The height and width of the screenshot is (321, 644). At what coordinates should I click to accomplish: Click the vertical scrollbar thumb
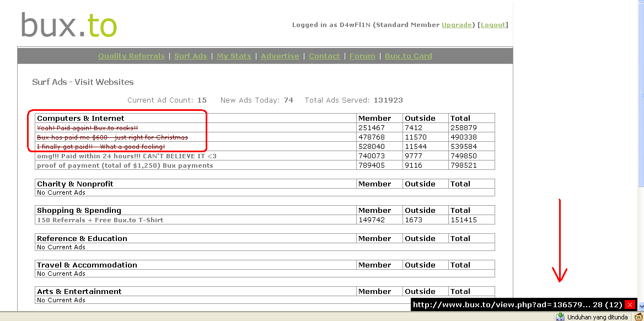pos(641,94)
